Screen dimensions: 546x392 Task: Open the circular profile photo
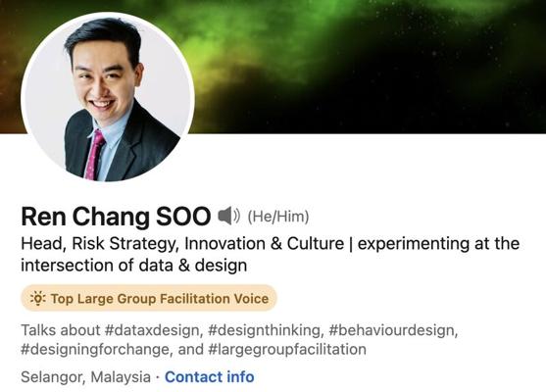point(108,99)
